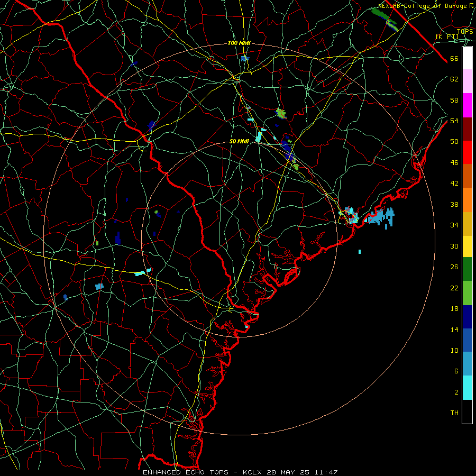476x476 pixels.
Task: Click the '20 MAY 25' date text
Action: pos(288,472)
